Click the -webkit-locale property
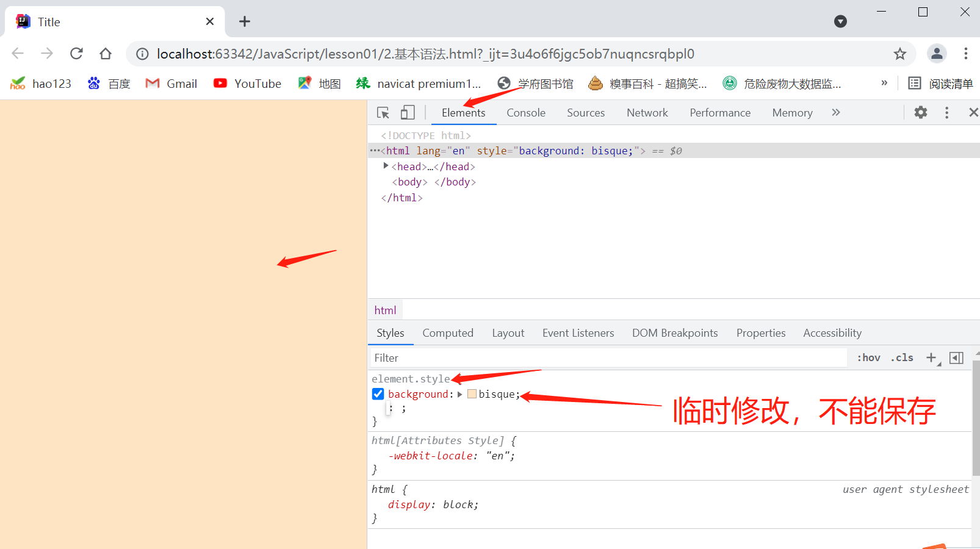 [x=431, y=456]
